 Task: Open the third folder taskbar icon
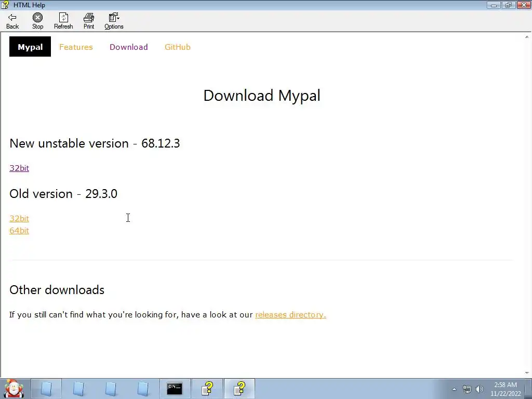click(111, 389)
